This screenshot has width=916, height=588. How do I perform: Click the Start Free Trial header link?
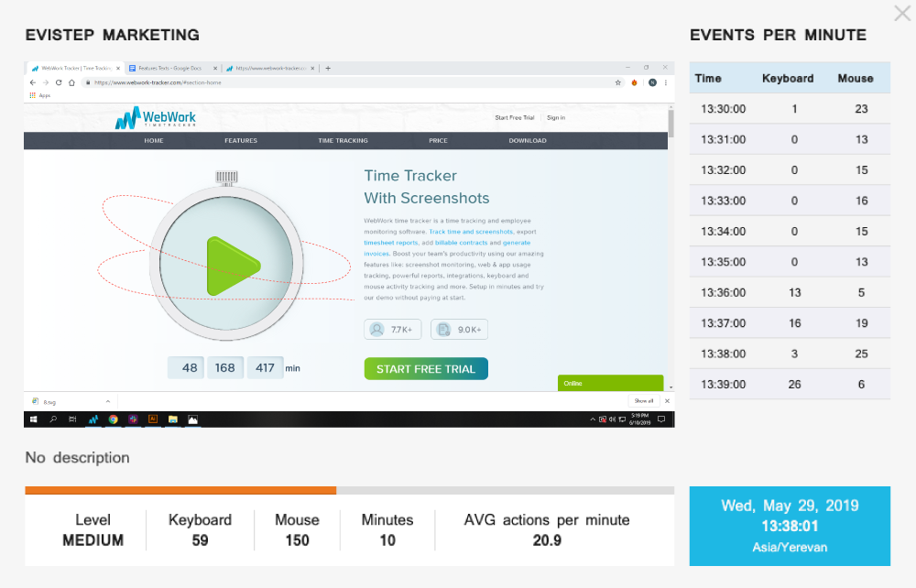(x=515, y=118)
